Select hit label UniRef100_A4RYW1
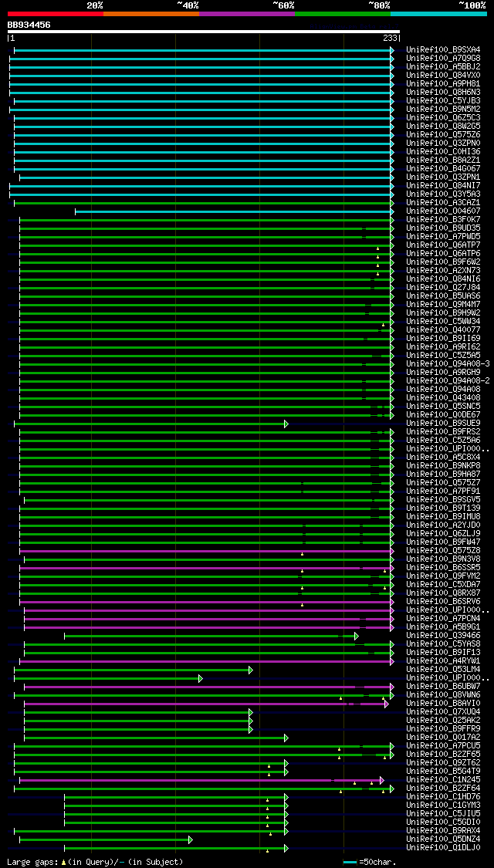Image resolution: width=494 pixels, height=868 pixels. [443, 661]
